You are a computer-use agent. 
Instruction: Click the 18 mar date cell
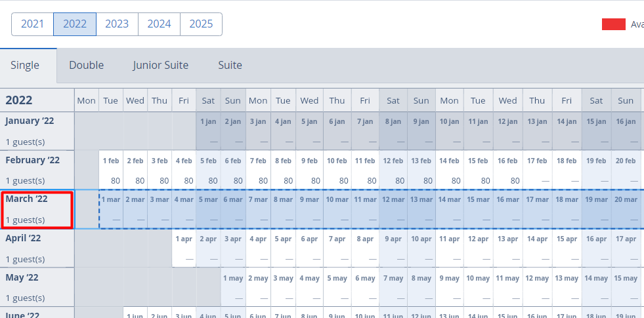(567, 209)
